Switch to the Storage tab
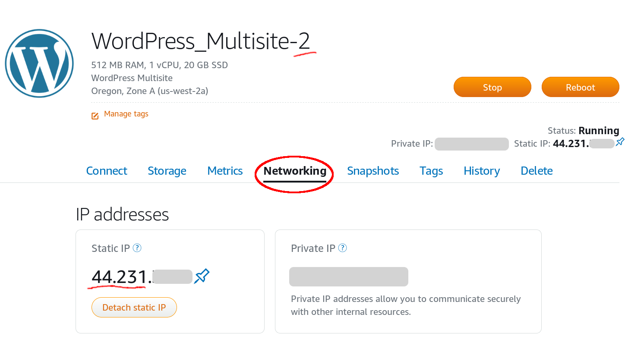644x352 pixels. coord(167,171)
